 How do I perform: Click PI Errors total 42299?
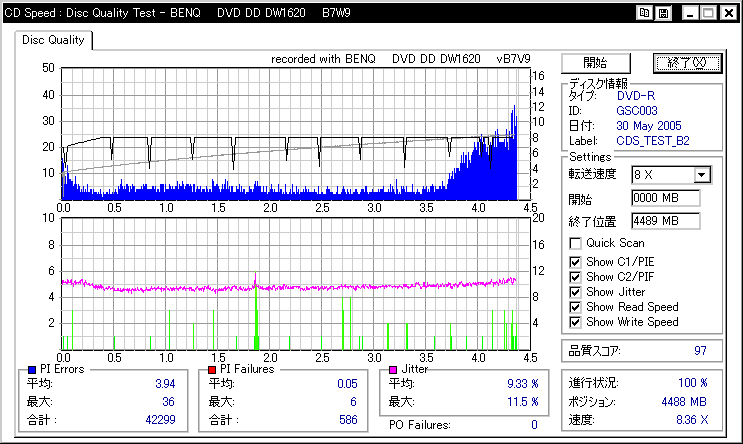(x=160, y=420)
